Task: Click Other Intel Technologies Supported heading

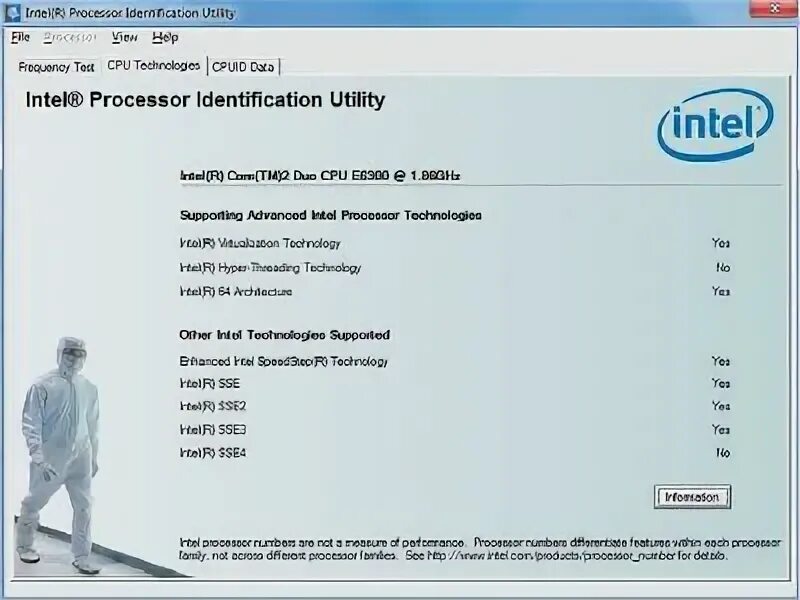Action: click(x=285, y=335)
